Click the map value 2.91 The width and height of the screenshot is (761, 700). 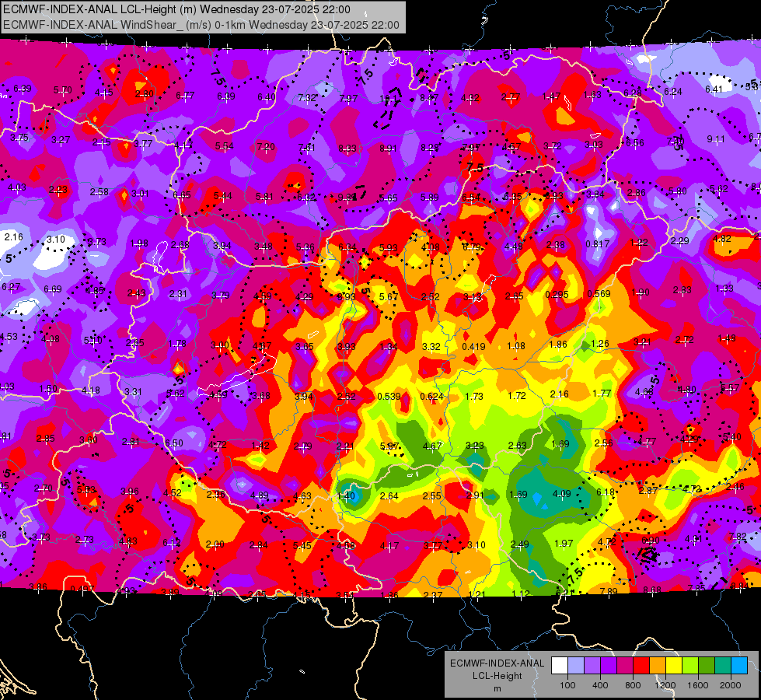(x=475, y=495)
